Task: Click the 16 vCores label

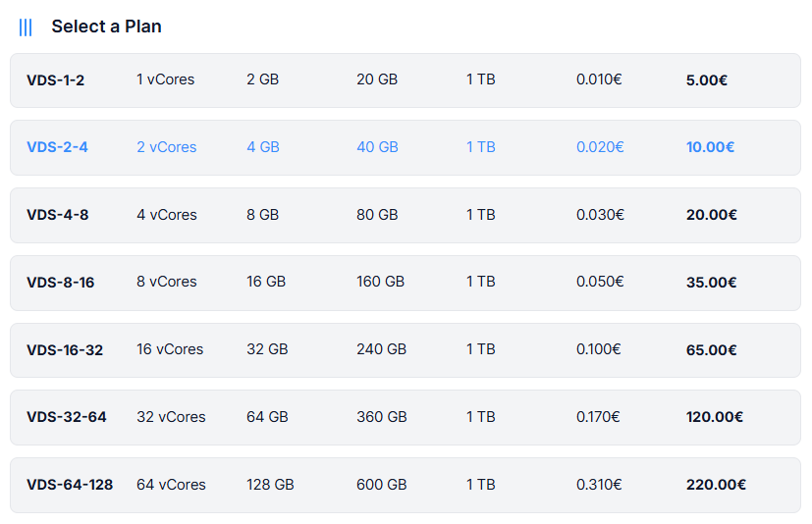Action: pos(170,349)
